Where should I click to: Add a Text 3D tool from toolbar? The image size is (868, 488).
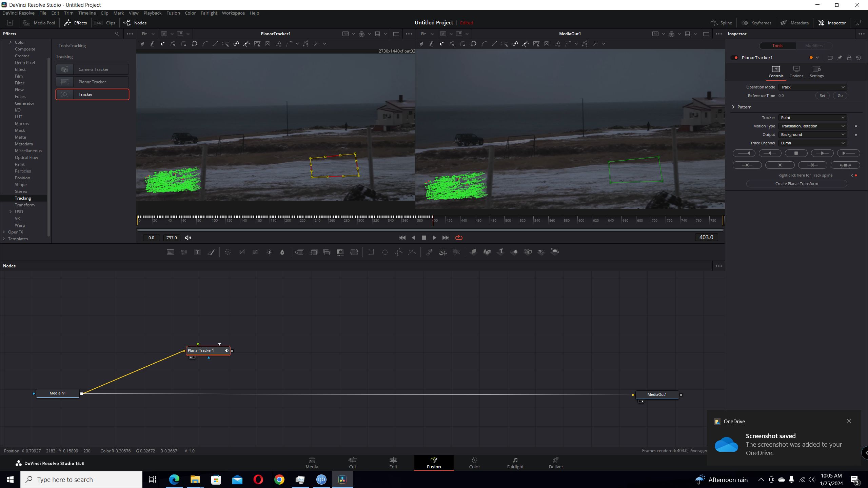click(x=501, y=252)
